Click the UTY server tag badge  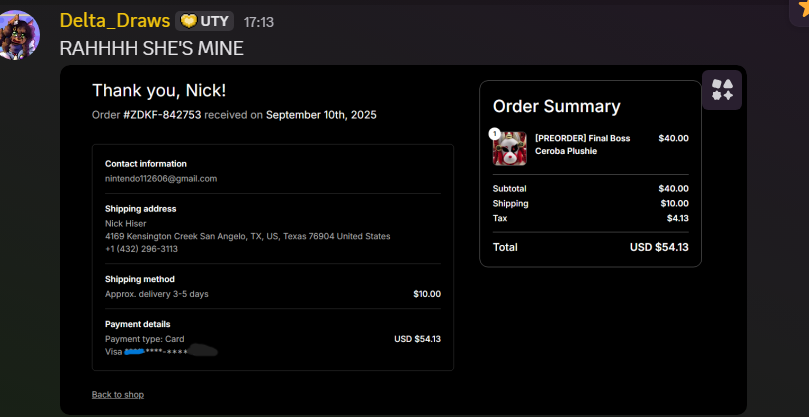click(x=206, y=21)
